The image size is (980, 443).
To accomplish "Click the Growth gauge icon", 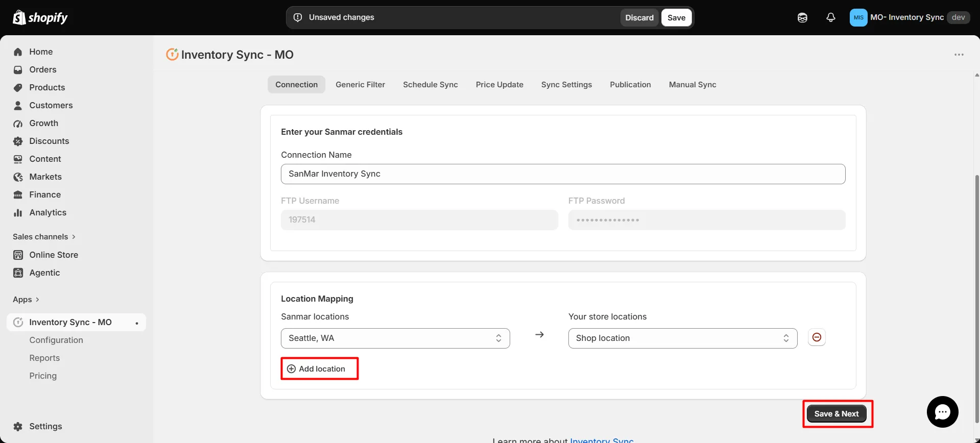I will pos(18,123).
